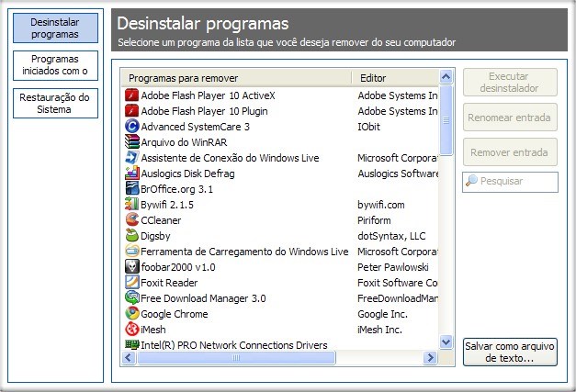Click the Renomear entrada button
The height and width of the screenshot is (392, 576).
tap(510, 118)
